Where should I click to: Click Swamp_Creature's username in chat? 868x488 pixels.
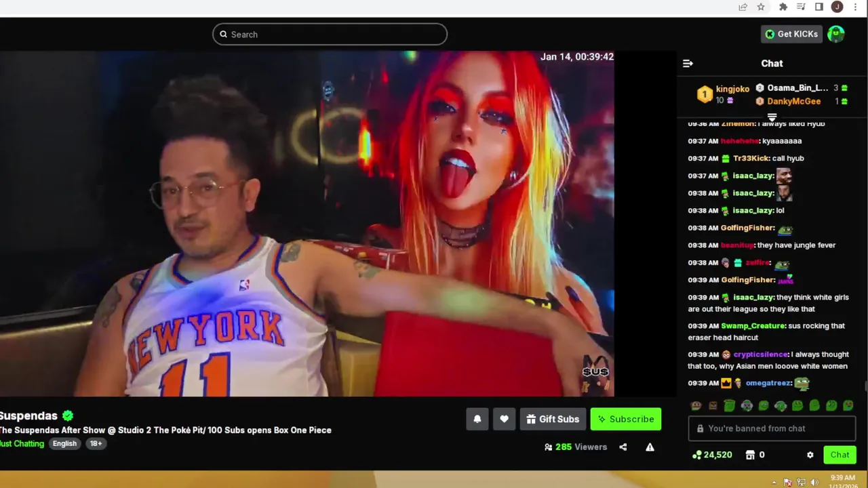[753, 326]
